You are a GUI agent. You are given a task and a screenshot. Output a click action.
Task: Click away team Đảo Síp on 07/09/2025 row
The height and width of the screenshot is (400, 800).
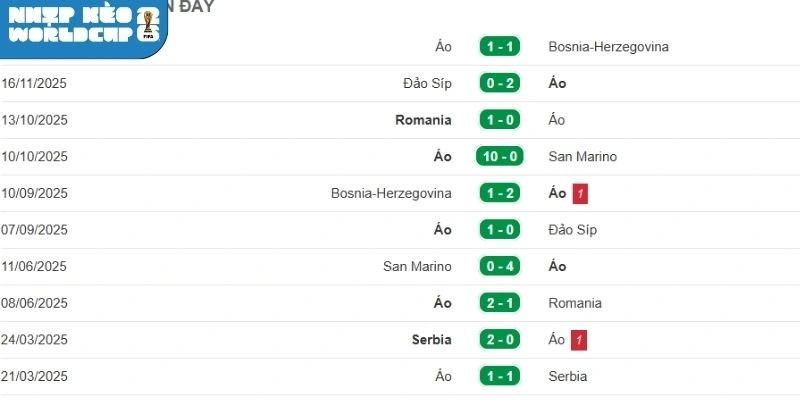click(572, 230)
